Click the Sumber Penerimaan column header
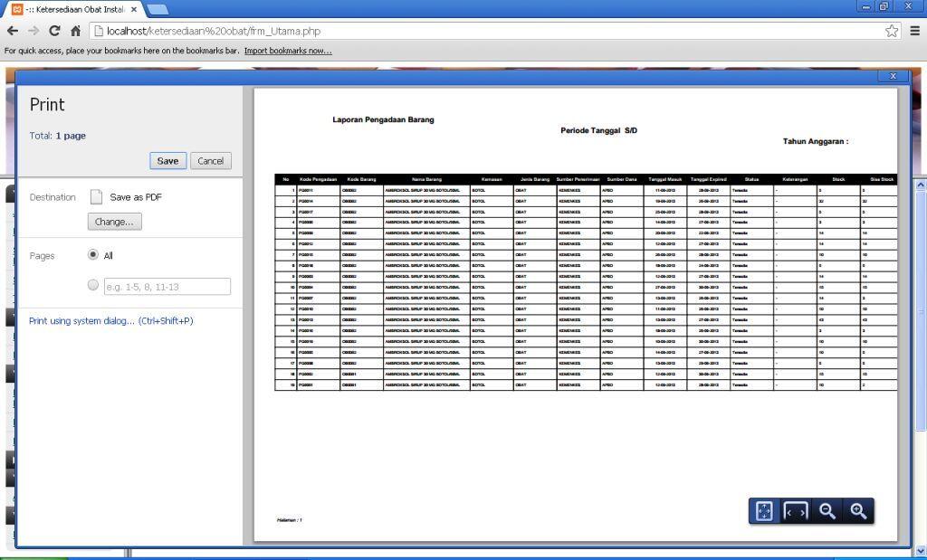927x560 pixels. tap(578, 179)
